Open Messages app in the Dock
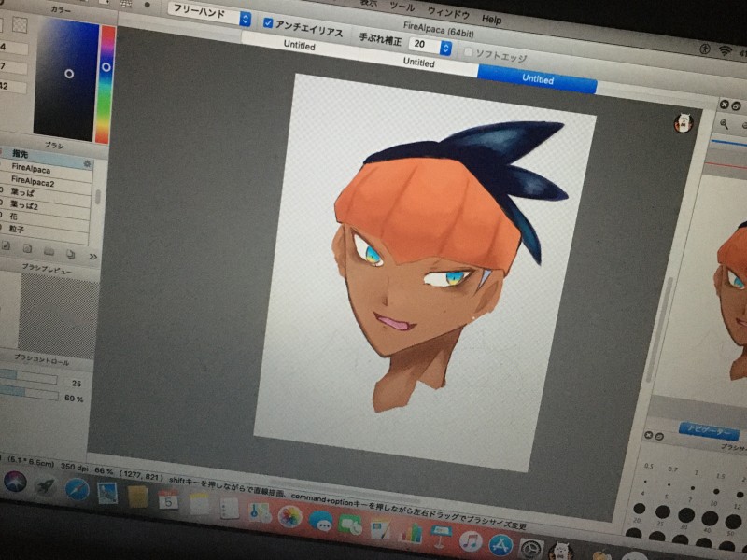The image size is (747, 560). (321, 521)
